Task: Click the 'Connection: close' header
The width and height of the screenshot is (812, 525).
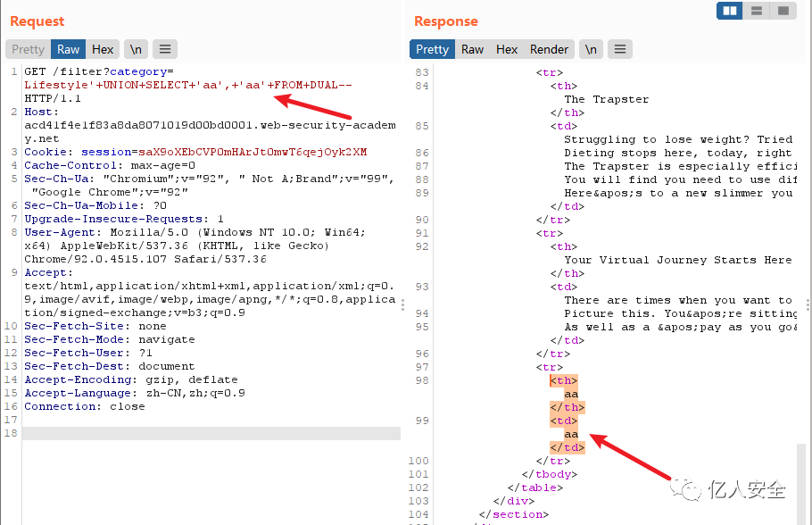Action: tap(85, 407)
